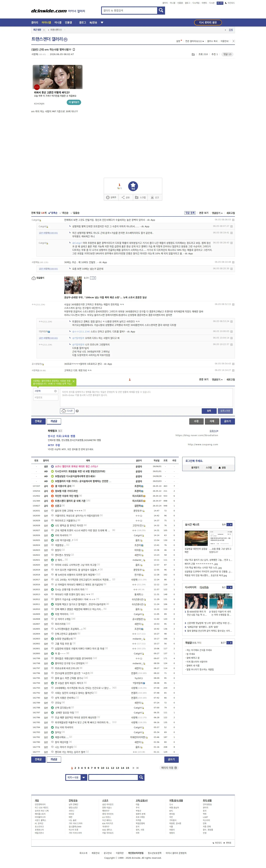The width and height of the screenshot is (266, 868).
Task: Click the ⓜ minor gallery badge beside the title
Action: pyautogui.click(x=65, y=39)
